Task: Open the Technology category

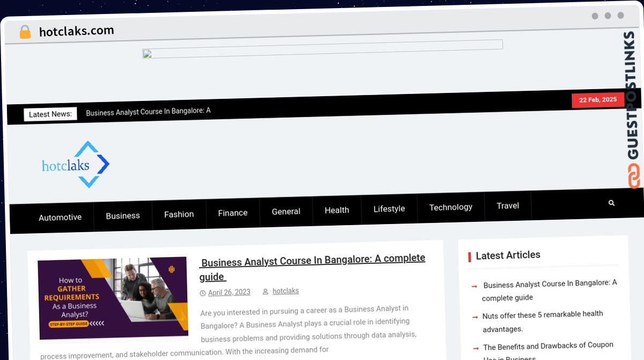Action: (x=451, y=207)
